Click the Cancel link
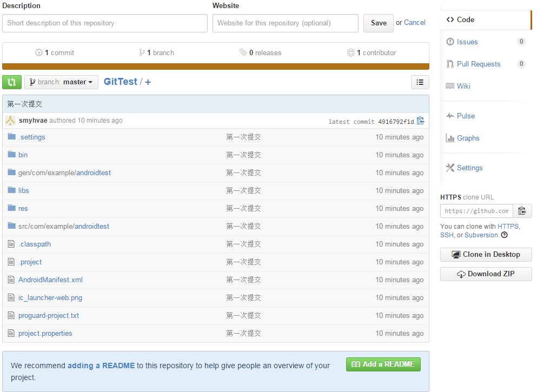 click(415, 23)
